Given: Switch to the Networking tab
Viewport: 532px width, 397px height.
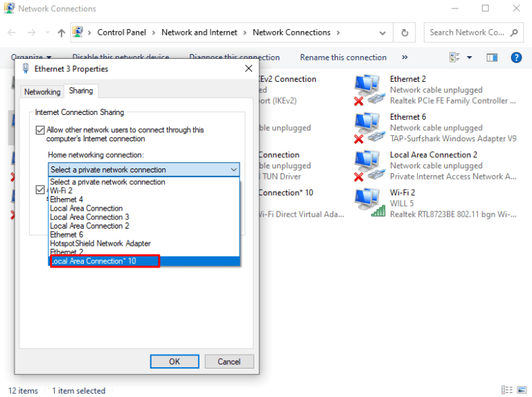Looking at the screenshot, I should [x=42, y=91].
